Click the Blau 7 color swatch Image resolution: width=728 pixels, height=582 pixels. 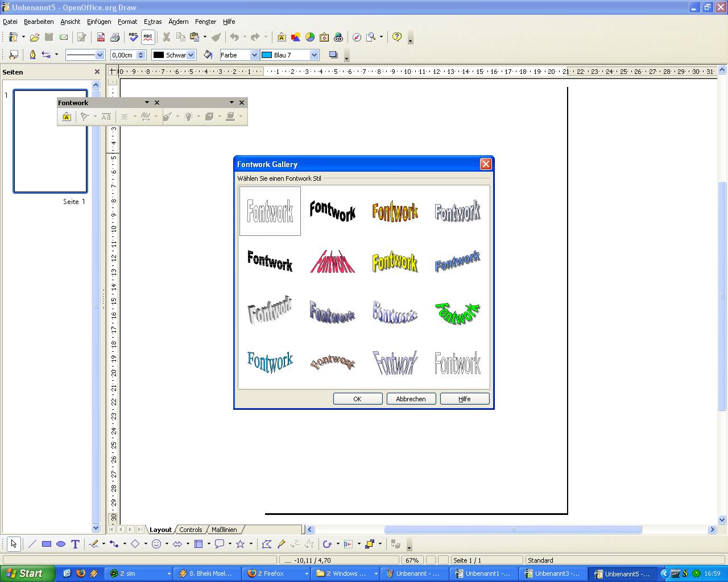[267, 55]
